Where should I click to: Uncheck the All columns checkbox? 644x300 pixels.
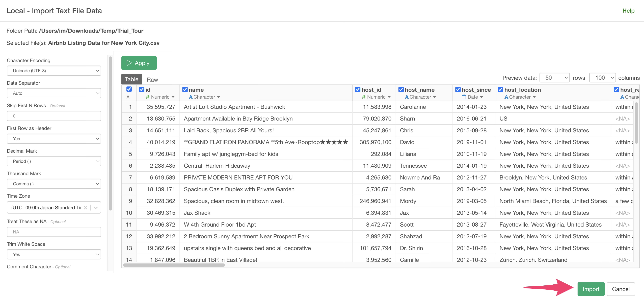[129, 89]
